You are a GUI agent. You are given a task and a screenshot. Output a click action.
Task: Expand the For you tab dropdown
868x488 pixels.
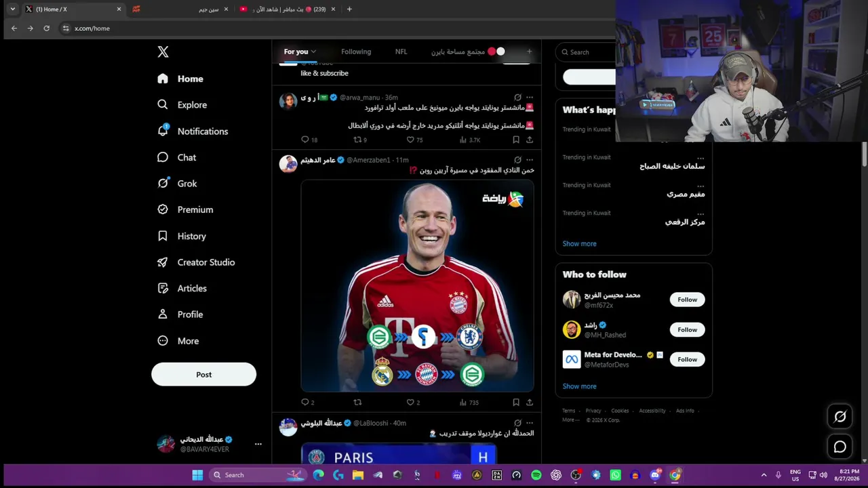coord(313,52)
